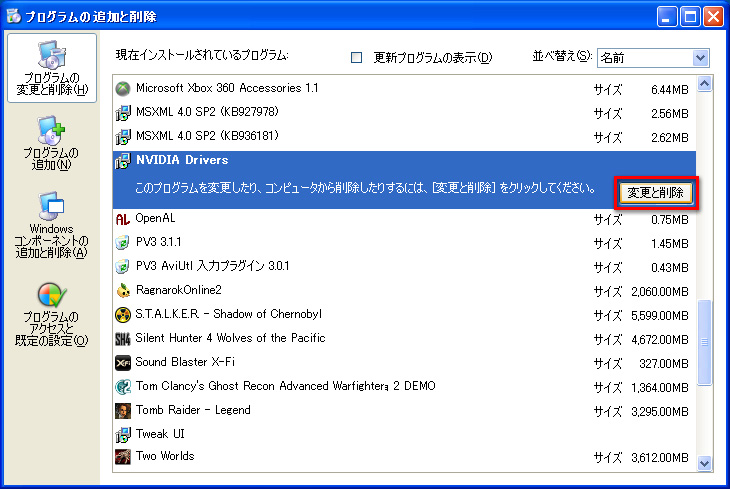
Task: Switch to プログラムの追加 in sidebar
Action: coord(51,142)
